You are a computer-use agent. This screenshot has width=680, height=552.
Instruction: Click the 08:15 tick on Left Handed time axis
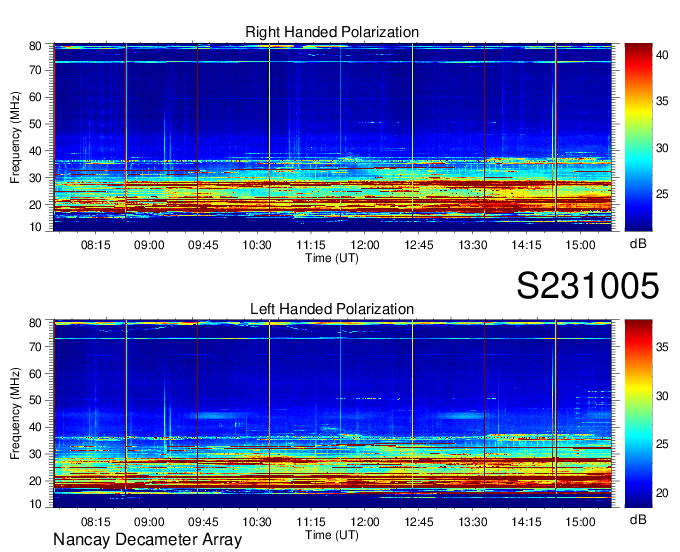(95, 522)
